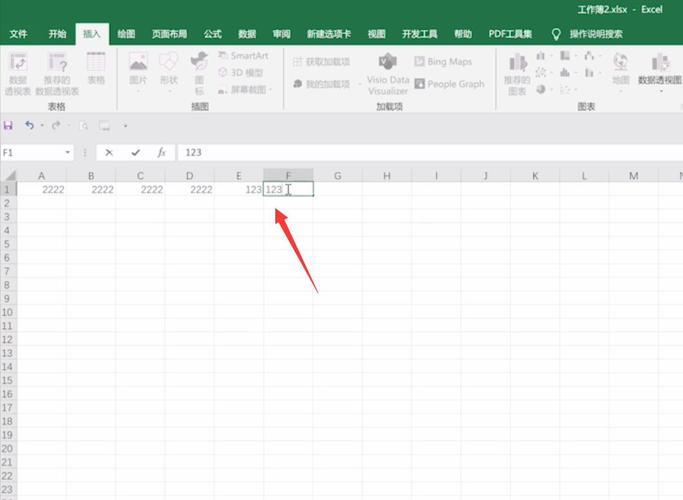Select all cells with corner button
The width and height of the screenshot is (683, 500).
[x=9, y=176]
